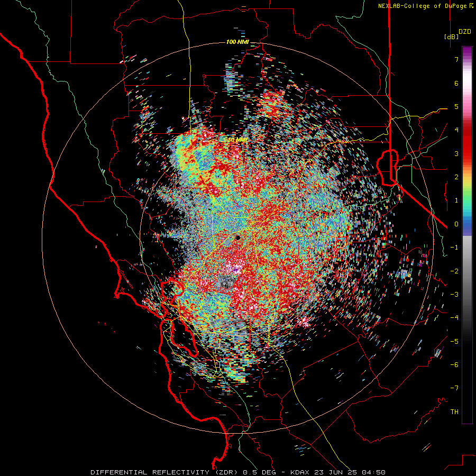Click the 4 dB legend value
The height and width of the screenshot is (476, 476).
tap(456, 130)
